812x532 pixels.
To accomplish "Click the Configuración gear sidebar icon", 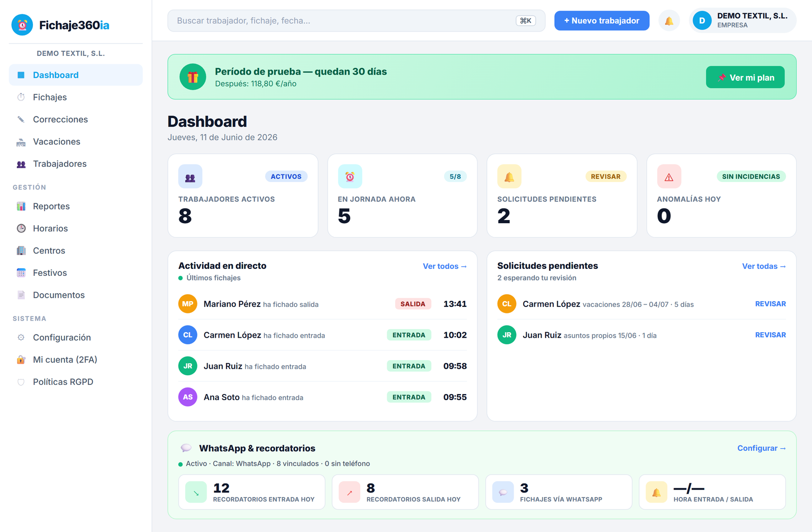I will (x=21, y=337).
